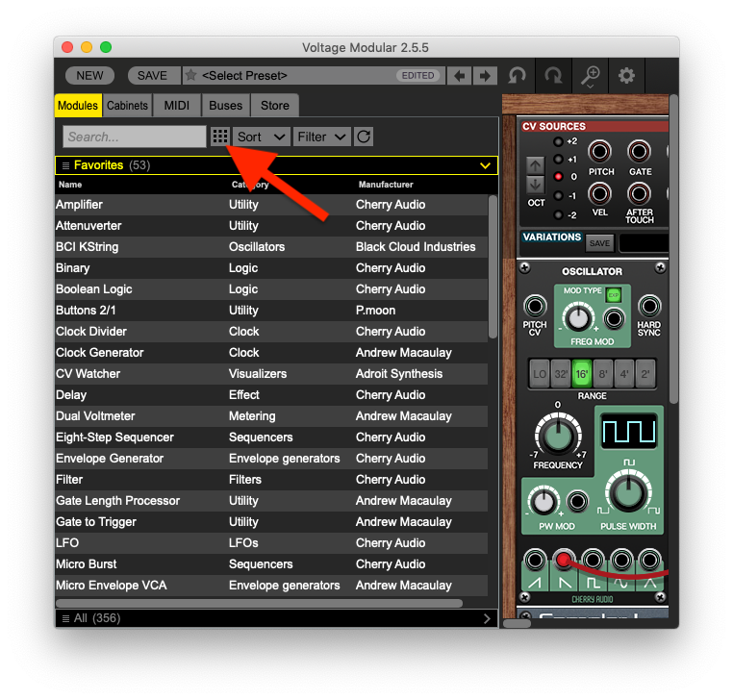Click the pulse wave output jack
This screenshot has width=733, height=700.
pyautogui.click(x=593, y=560)
